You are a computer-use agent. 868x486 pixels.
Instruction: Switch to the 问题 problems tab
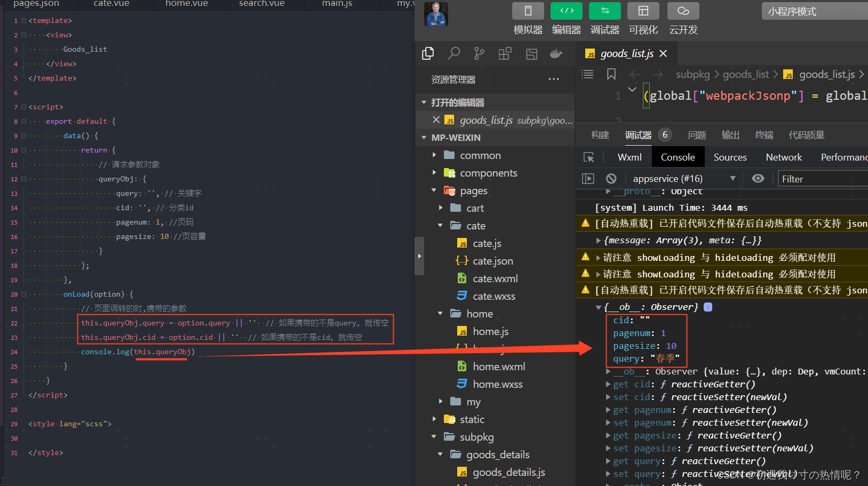(x=697, y=135)
